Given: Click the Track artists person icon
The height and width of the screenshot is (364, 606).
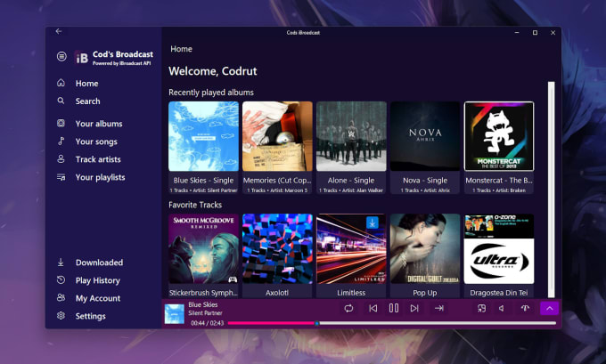Looking at the screenshot, I should point(61,158).
